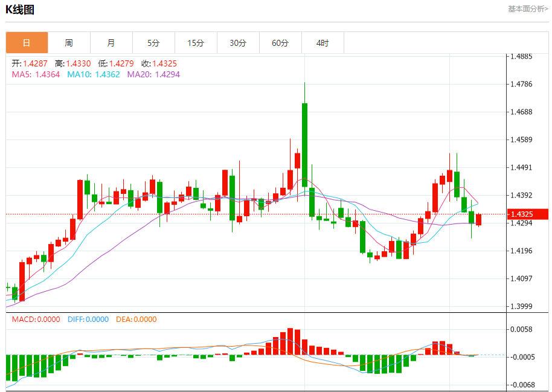Click the 1.4196 price axis label
The height and width of the screenshot is (392, 552).
click(x=521, y=251)
